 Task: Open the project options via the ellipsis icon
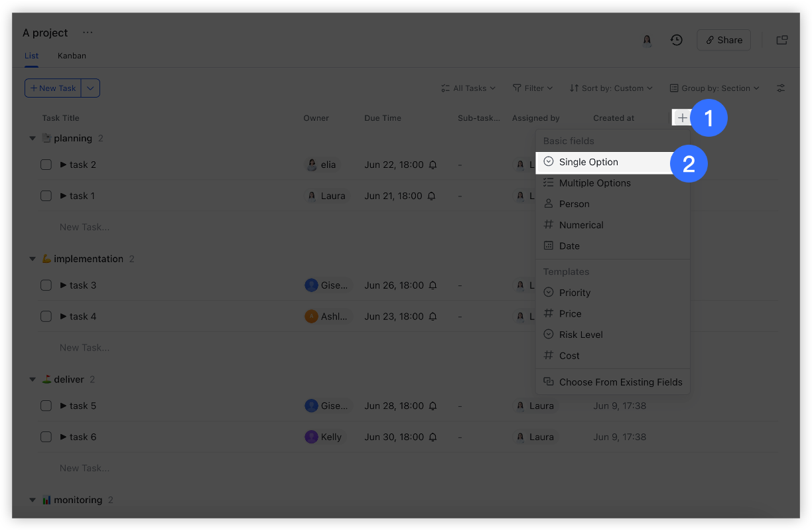87,32
